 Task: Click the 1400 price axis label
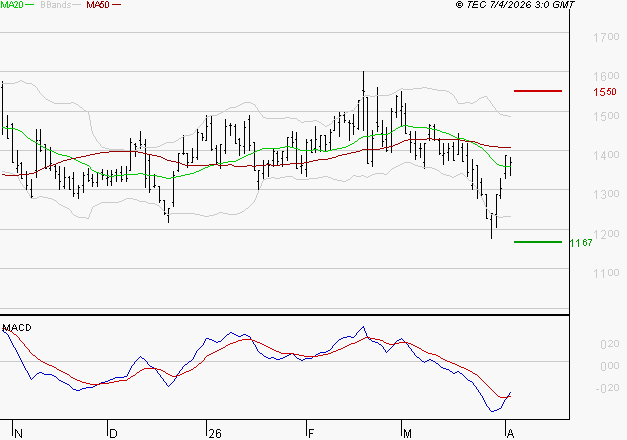click(606, 155)
